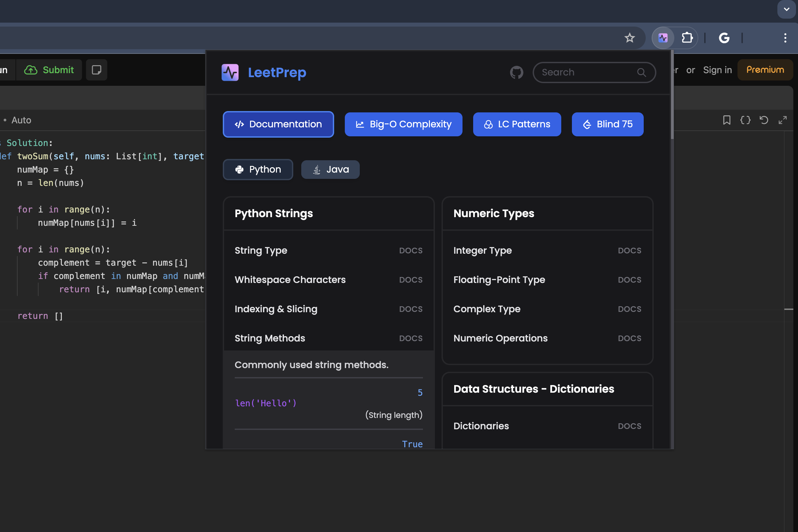
Task: Click the chart icon on Big-O Complexity
Action: coord(360,124)
